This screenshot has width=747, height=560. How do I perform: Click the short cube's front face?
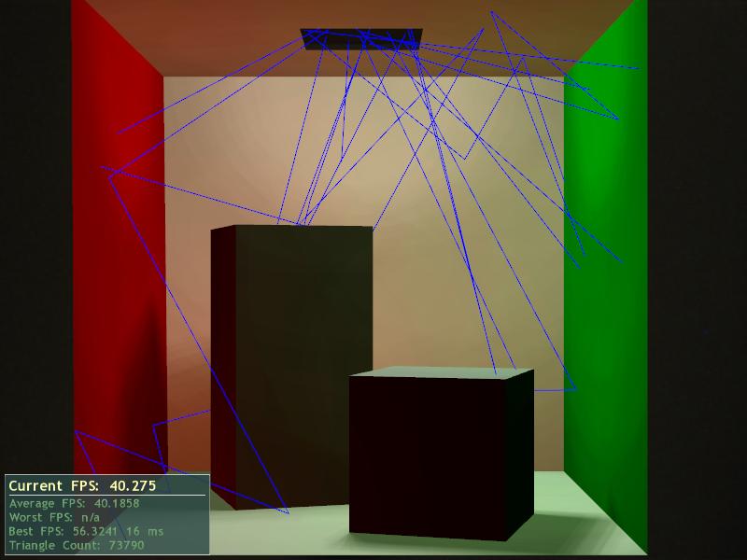(428, 458)
